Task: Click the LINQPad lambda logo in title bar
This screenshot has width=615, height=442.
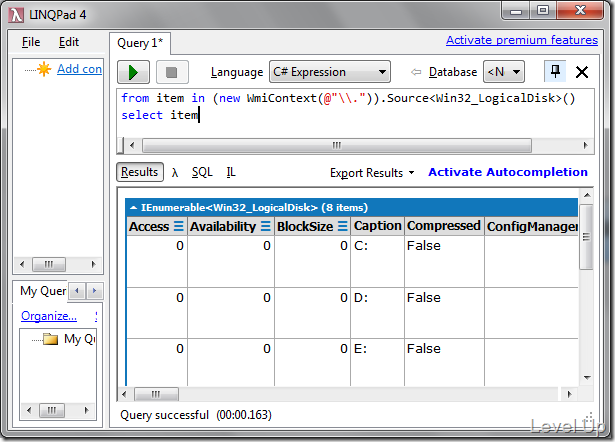Action: [16, 15]
